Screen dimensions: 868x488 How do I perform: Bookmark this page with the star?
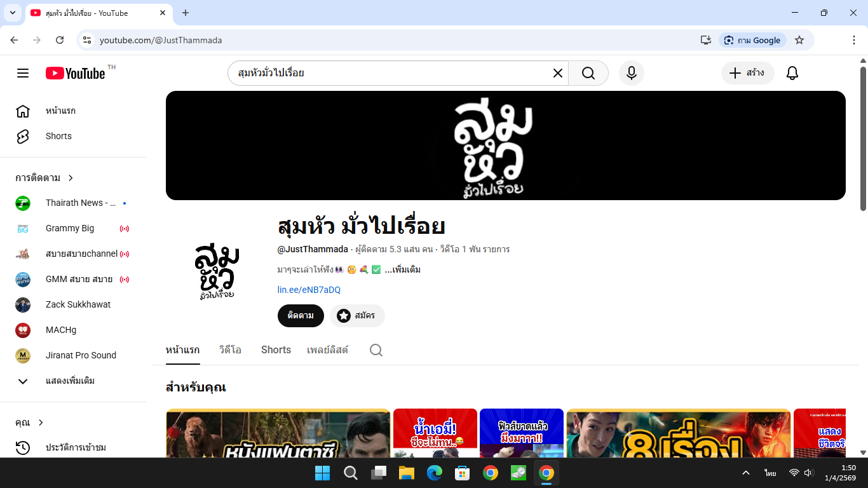pyautogui.click(x=799, y=40)
